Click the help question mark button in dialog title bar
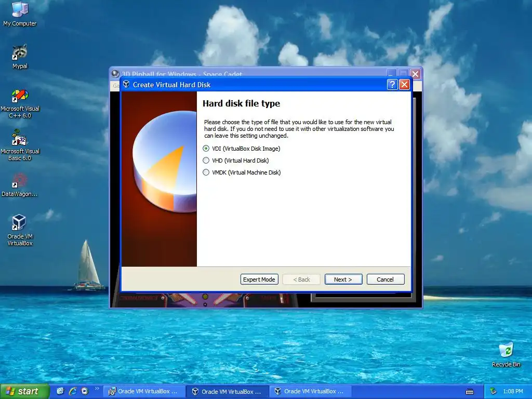532x399 pixels. click(x=392, y=85)
